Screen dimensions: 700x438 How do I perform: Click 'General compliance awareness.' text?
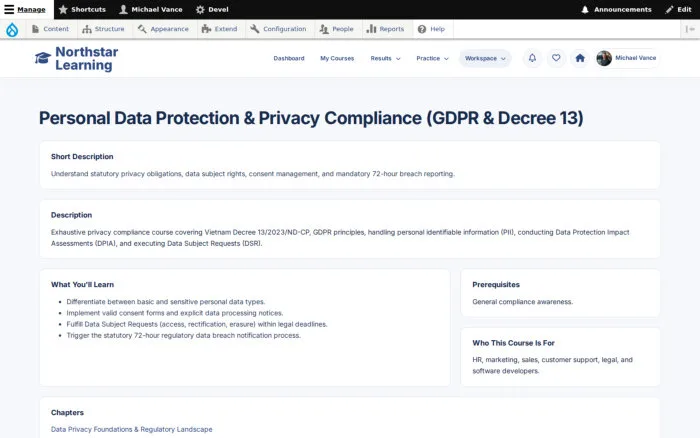click(522, 302)
